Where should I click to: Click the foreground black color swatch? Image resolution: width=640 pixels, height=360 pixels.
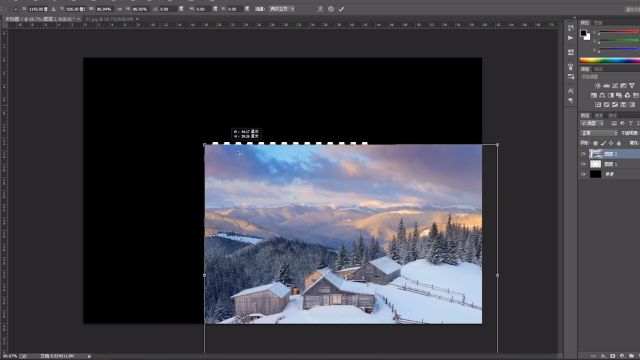tap(584, 33)
